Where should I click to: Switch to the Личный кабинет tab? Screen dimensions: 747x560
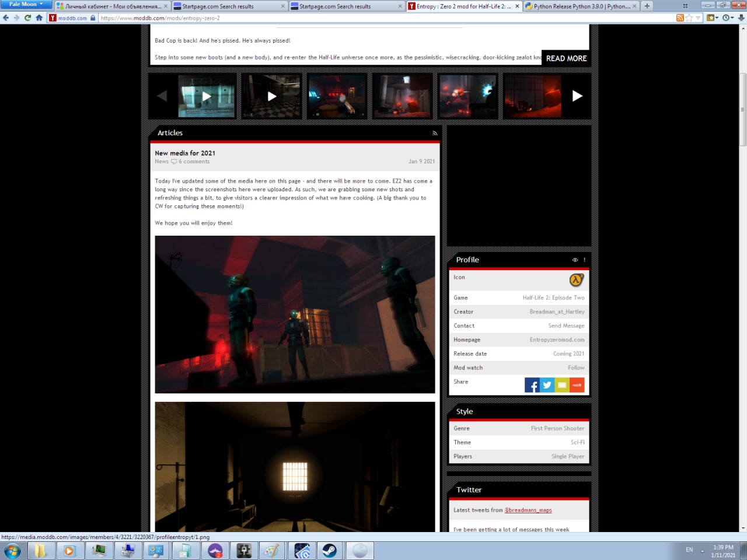pyautogui.click(x=112, y=6)
